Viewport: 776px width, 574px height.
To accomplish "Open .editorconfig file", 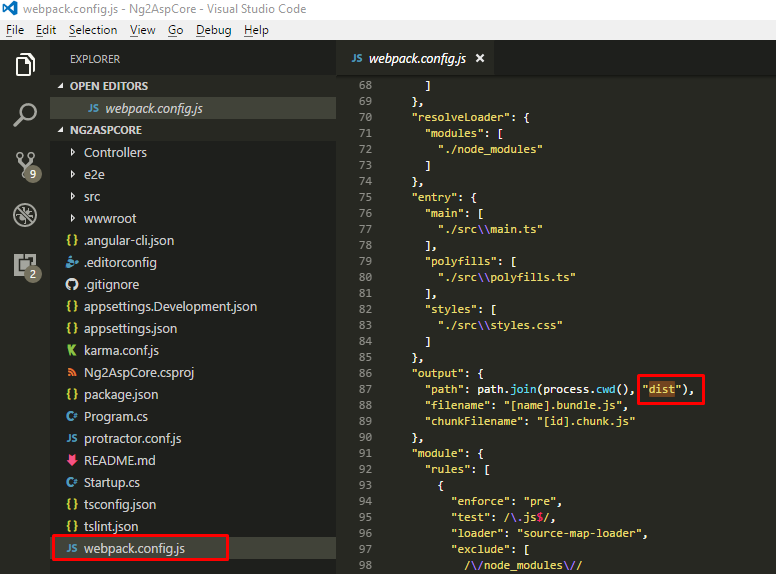I will point(193,262).
